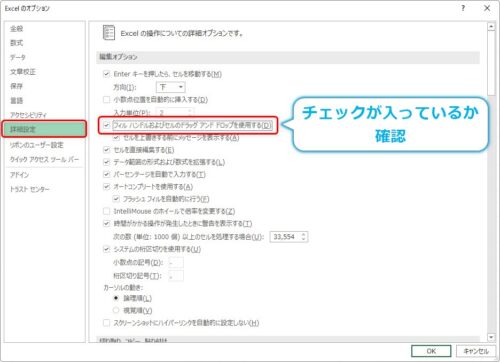Select the 論理順 radio button
The width and height of the screenshot is (500, 362).
[116, 298]
